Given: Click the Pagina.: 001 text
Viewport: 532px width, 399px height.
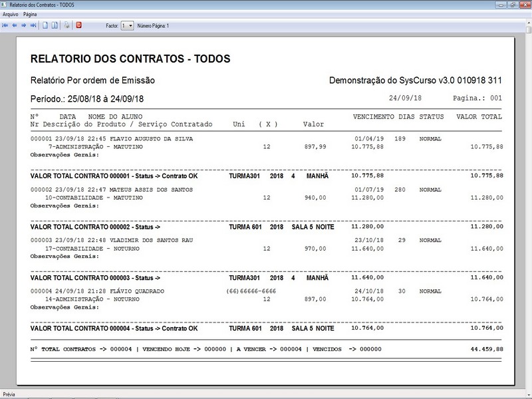Looking at the screenshot, I should [x=477, y=98].
